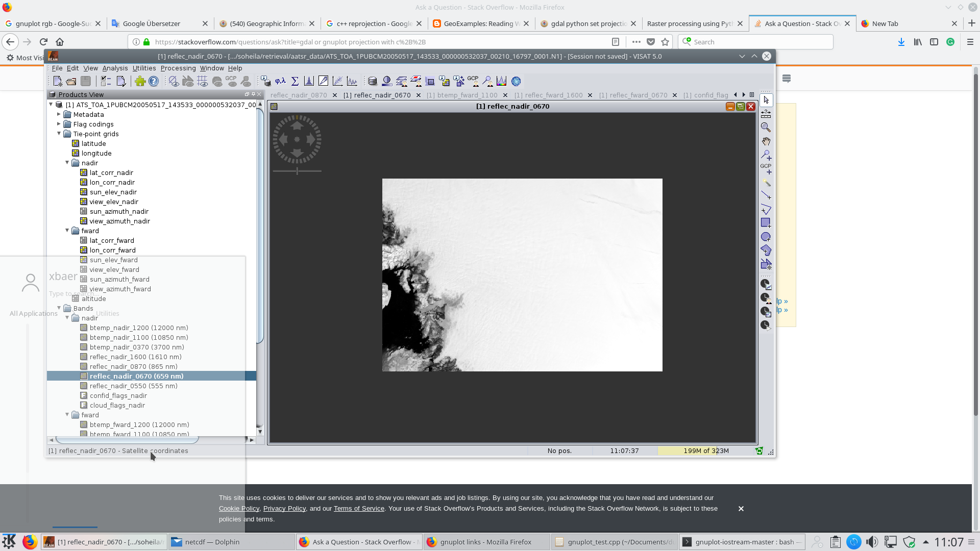
Task: Select reflec_nadir_0550 band item
Action: 133,386
